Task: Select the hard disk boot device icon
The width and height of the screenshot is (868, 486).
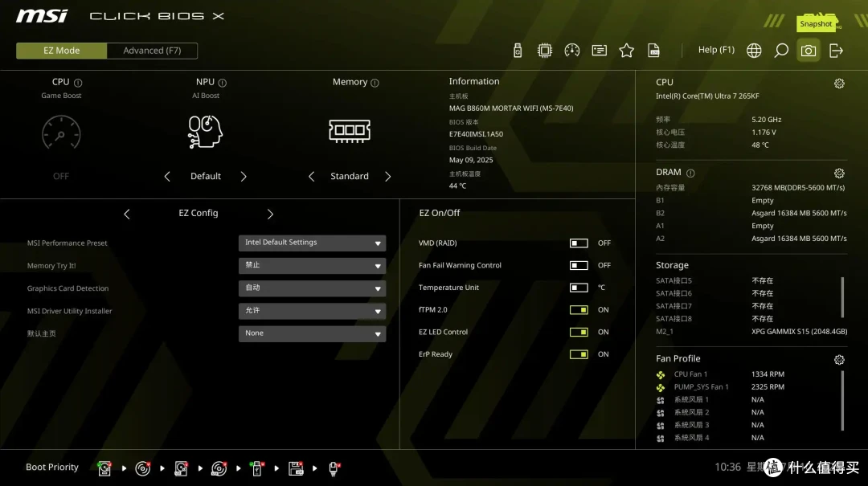Action: pyautogui.click(x=104, y=468)
